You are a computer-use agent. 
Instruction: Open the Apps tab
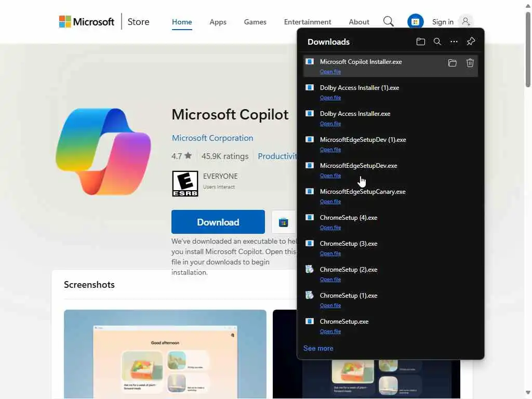click(x=218, y=22)
